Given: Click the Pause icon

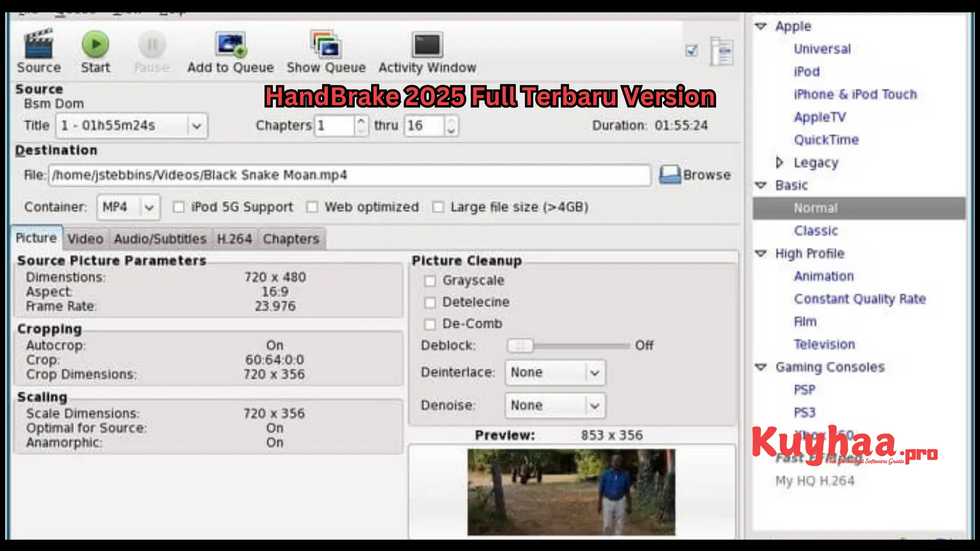Looking at the screenshot, I should tap(152, 46).
